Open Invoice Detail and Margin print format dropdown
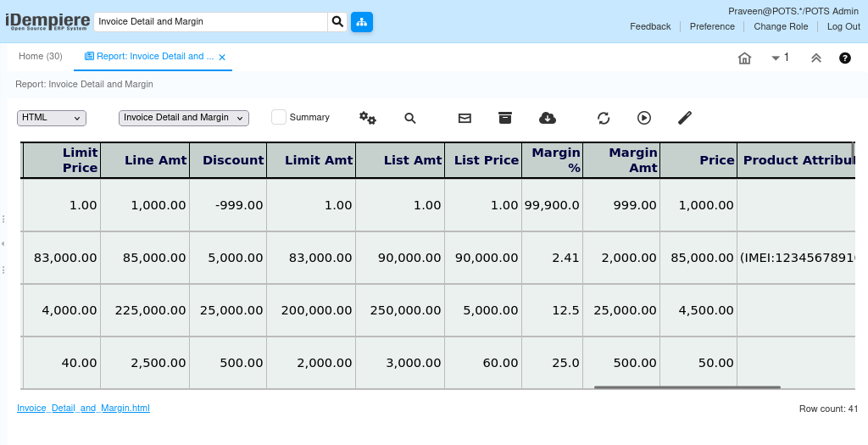The width and height of the screenshot is (868, 445). pyautogui.click(x=184, y=118)
